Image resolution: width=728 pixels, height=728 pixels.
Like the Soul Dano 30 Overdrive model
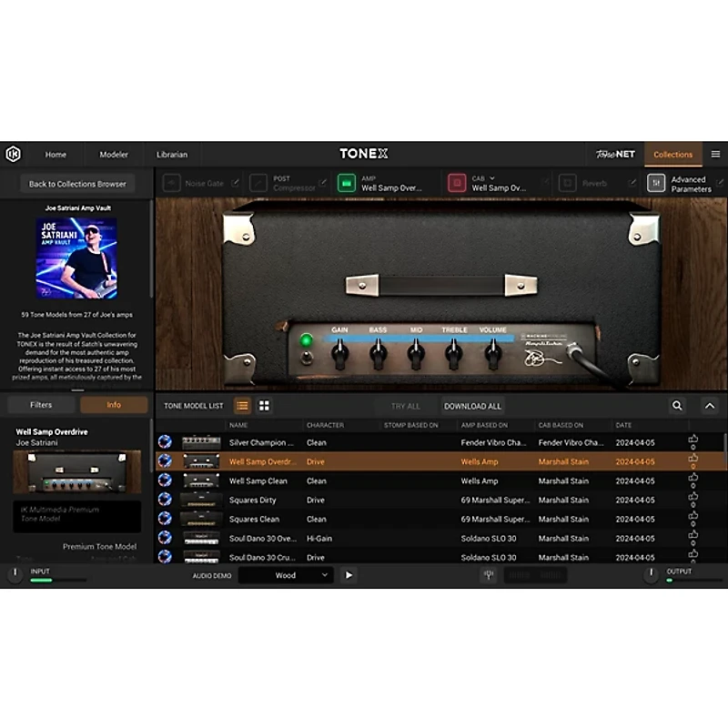pos(693,535)
